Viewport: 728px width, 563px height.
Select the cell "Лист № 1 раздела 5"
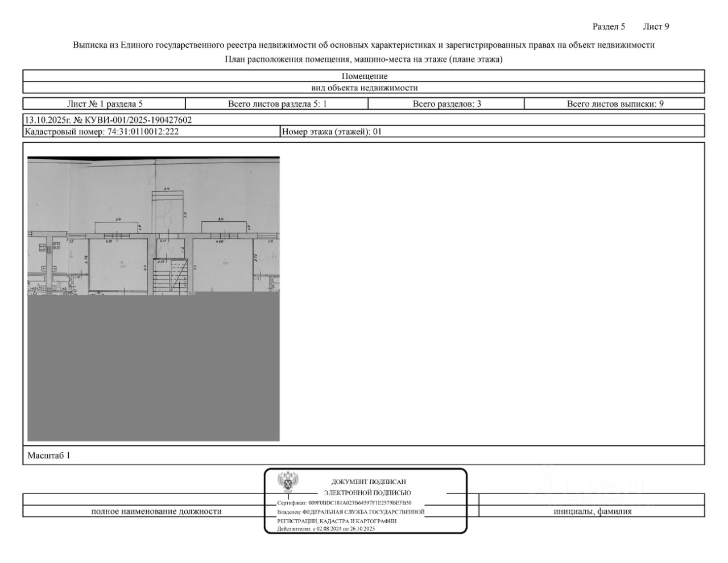105,104
